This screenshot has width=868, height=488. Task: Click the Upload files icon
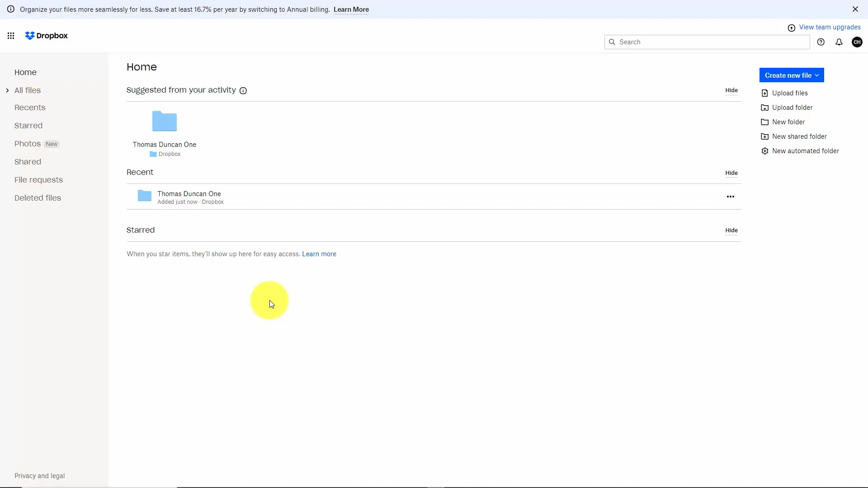[x=765, y=93]
